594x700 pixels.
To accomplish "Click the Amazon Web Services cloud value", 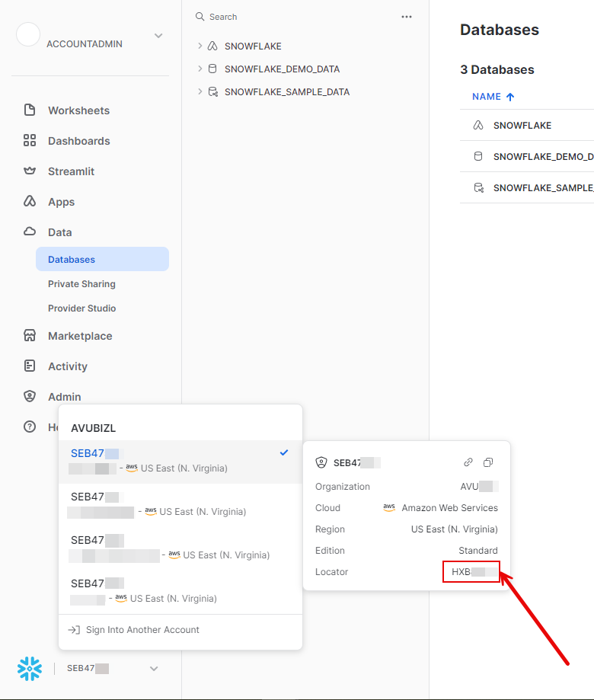I will click(x=449, y=507).
